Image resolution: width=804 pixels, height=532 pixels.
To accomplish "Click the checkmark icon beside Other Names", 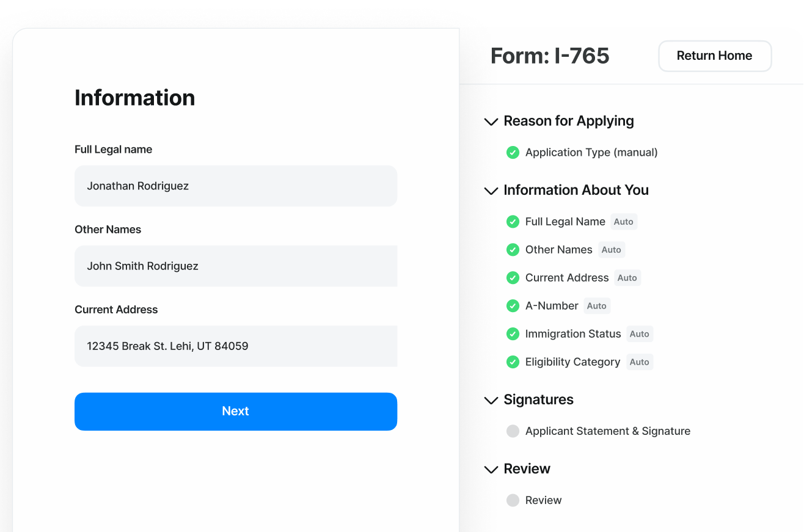I will click(x=513, y=250).
